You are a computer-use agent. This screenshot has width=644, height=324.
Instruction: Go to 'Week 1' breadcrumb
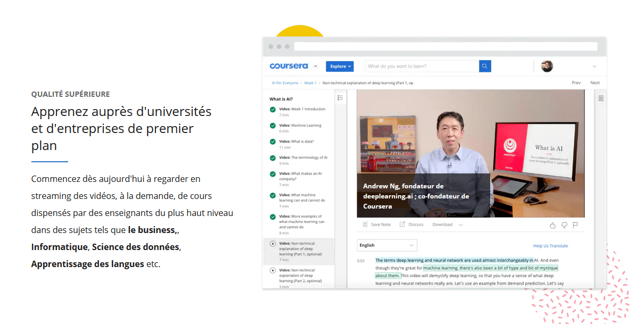tap(310, 83)
